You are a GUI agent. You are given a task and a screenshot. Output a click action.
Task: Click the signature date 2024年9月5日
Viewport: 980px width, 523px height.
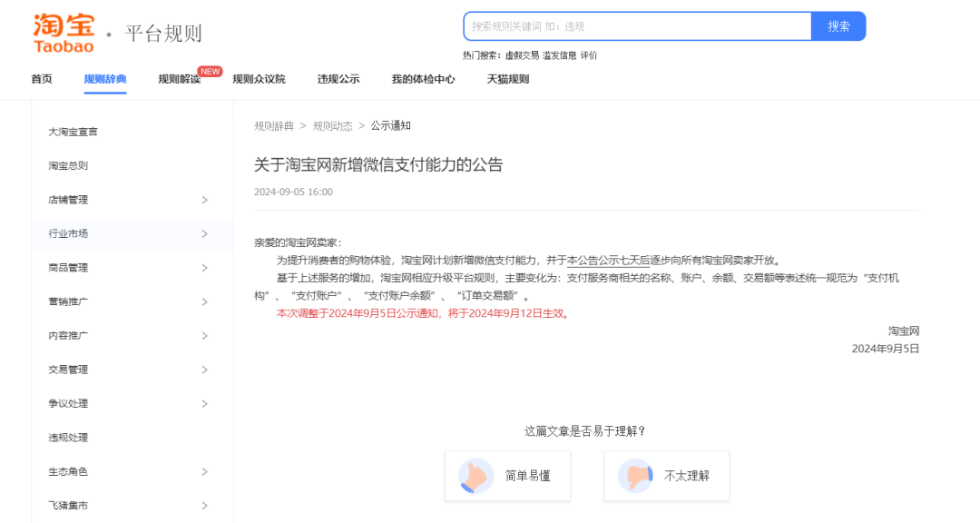(x=886, y=349)
